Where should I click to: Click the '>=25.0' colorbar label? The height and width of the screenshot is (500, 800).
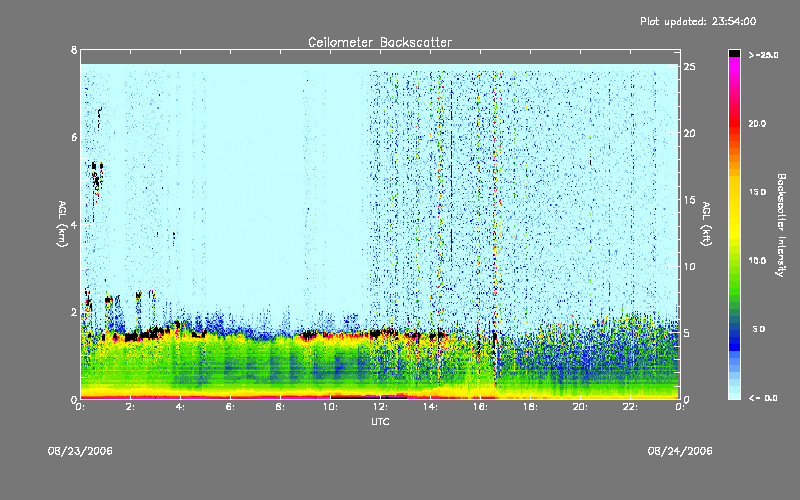coord(763,55)
